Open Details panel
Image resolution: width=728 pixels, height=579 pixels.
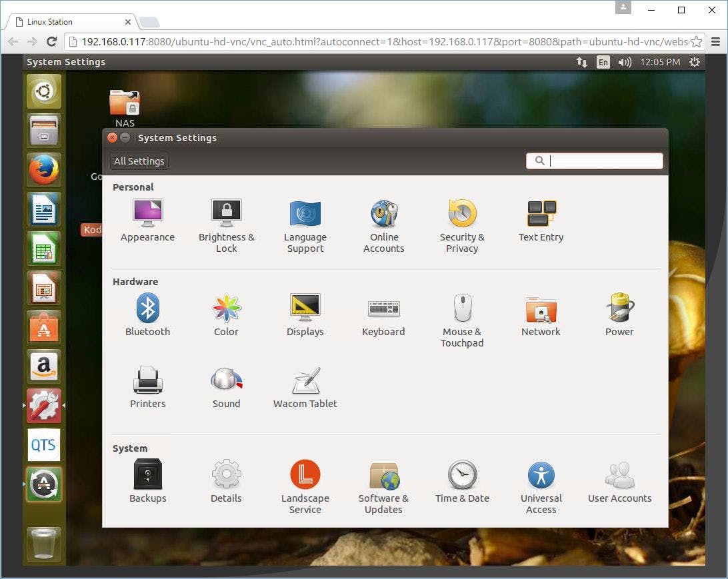[x=226, y=481]
